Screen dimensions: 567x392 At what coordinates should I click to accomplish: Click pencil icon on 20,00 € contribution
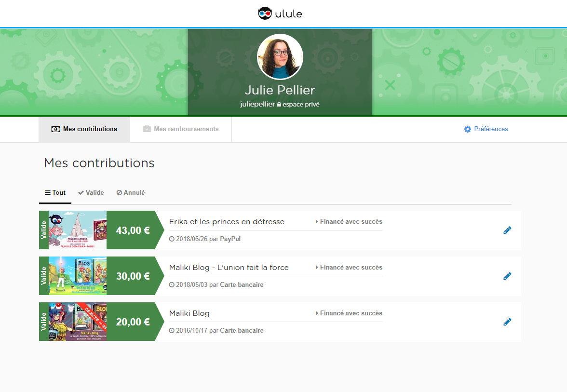point(507,322)
